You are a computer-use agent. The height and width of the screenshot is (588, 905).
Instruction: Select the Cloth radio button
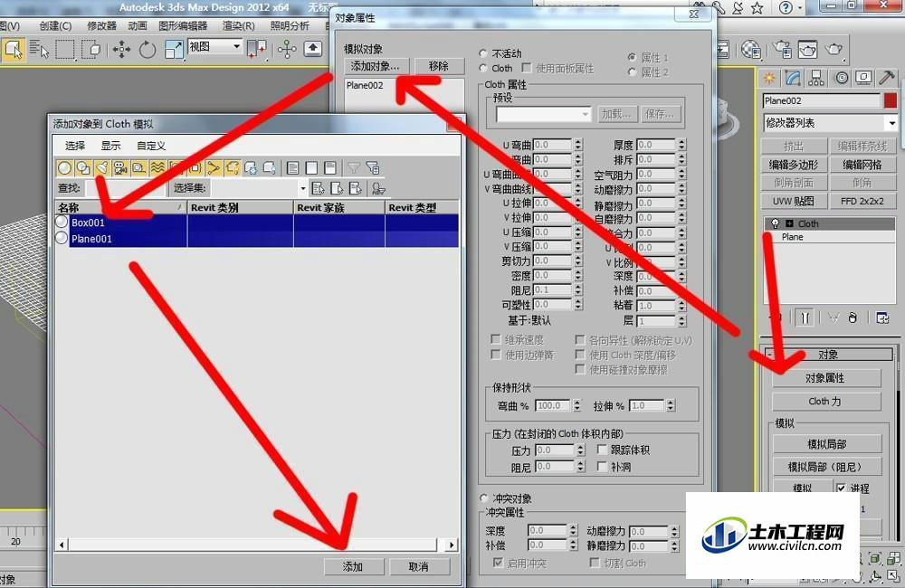[483, 68]
